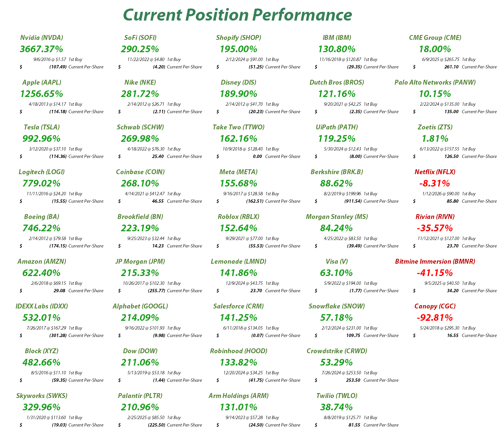Select Canopy's -92.81% loss value
Viewport: 504px width, 434px height.
pyautogui.click(x=435, y=317)
